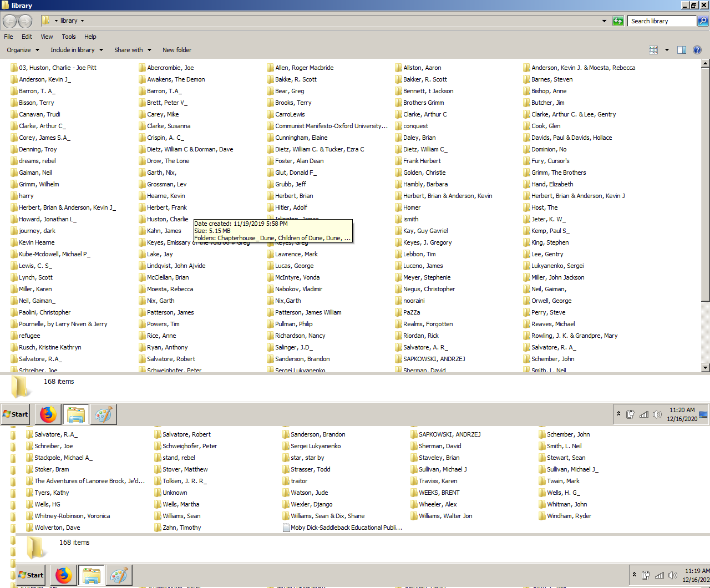This screenshot has height=588, width=710.
Task: Click the power plug icon in upper tray
Action: [631, 414]
